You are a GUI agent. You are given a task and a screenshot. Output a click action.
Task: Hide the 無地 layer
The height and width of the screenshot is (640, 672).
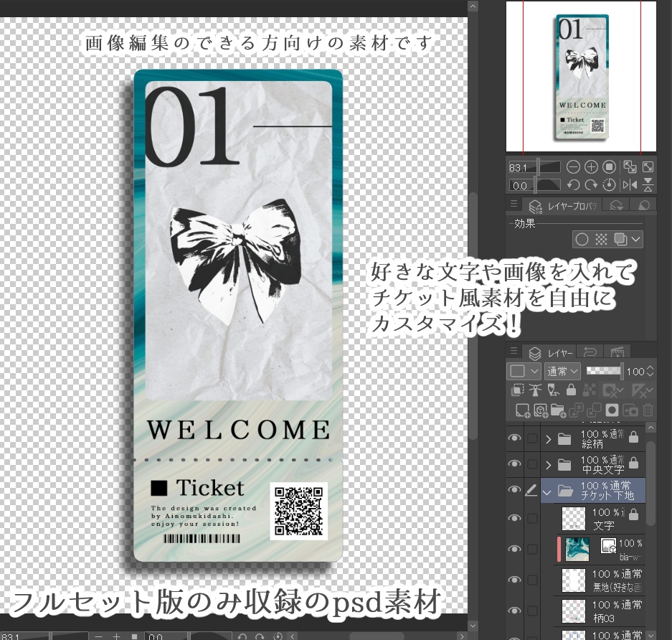pyautogui.click(x=514, y=580)
